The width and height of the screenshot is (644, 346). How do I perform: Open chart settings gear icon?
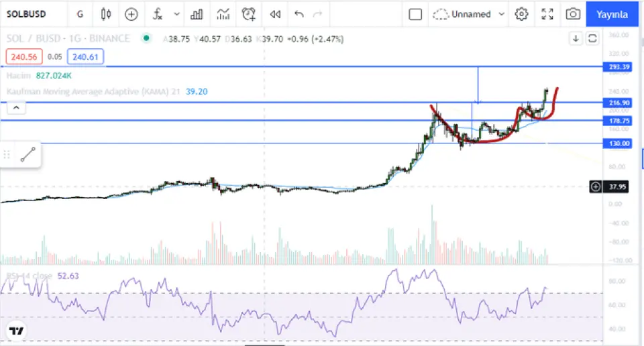click(x=521, y=14)
